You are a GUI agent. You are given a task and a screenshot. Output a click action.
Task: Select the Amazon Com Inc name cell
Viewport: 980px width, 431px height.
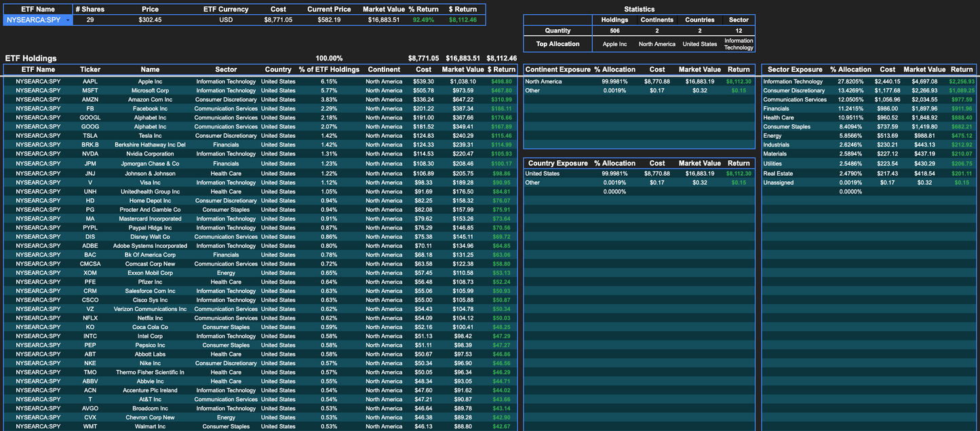click(x=150, y=100)
